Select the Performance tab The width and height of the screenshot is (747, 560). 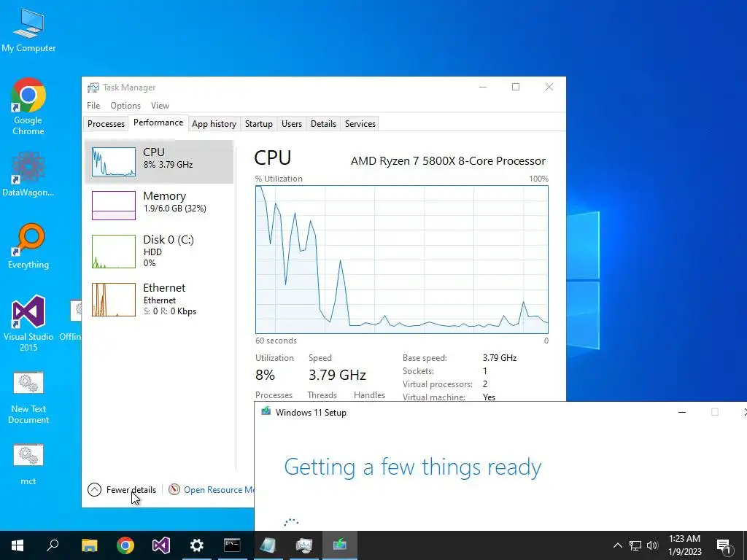click(x=158, y=122)
